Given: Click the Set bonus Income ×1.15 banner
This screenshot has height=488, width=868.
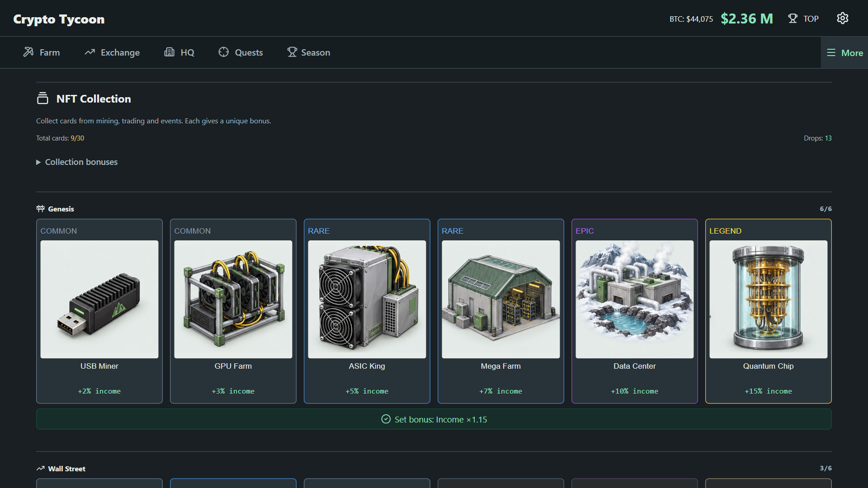Looking at the screenshot, I should (x=434, y=419).
